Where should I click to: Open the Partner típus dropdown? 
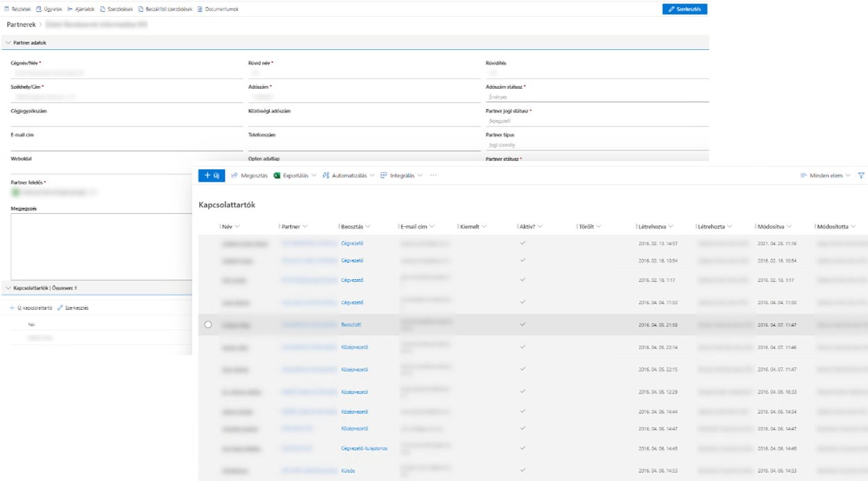(x=597, y=145)
